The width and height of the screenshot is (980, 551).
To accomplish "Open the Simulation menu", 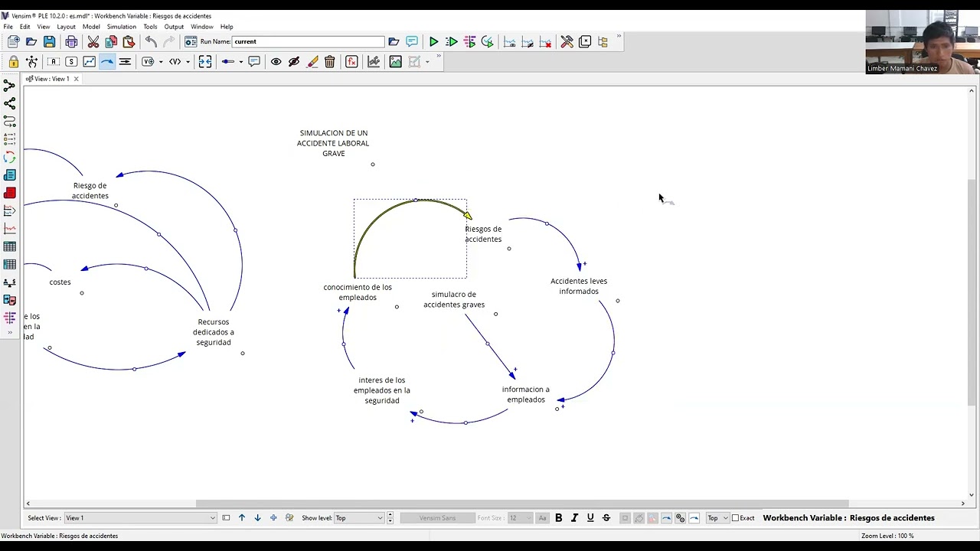I will coord(121,27).
